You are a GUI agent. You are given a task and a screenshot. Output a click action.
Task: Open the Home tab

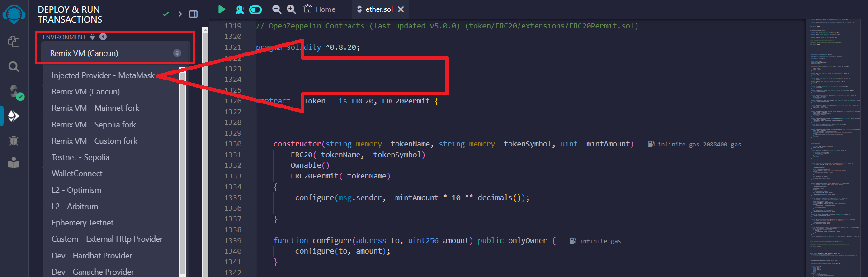[320, 9]
